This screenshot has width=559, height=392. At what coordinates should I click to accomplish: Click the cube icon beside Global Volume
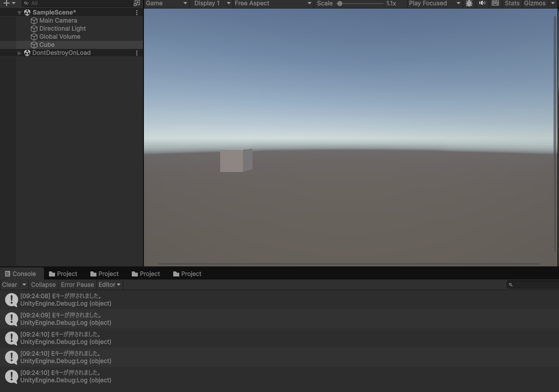click(x=34, y=37)
